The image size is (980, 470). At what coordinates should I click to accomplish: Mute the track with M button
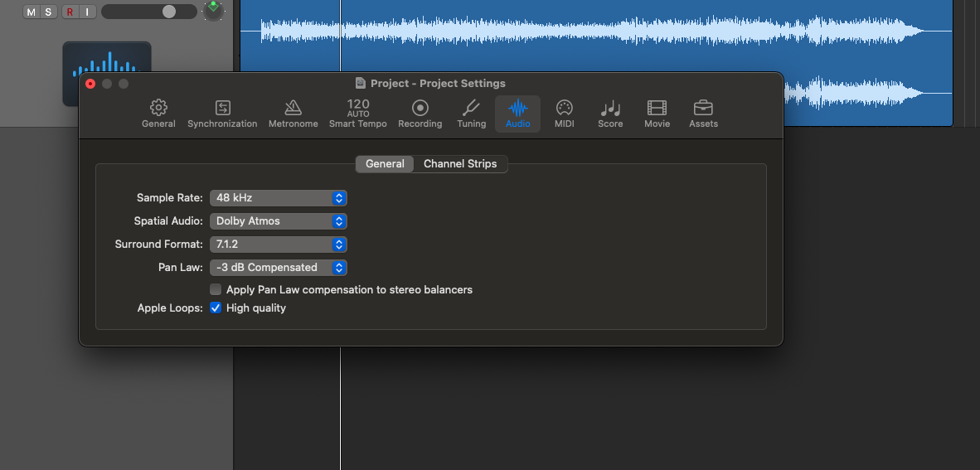tap(32, 12)
